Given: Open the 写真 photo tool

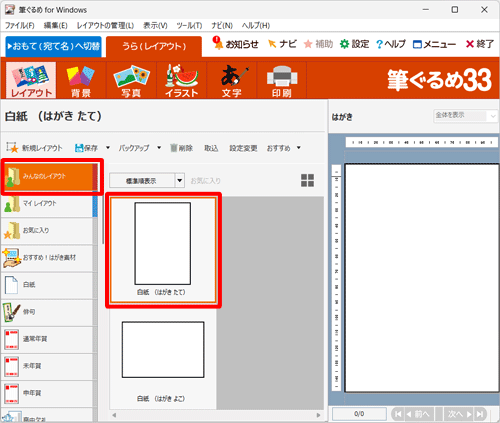Looking at the screenshot, I should [x=131, y=80].
